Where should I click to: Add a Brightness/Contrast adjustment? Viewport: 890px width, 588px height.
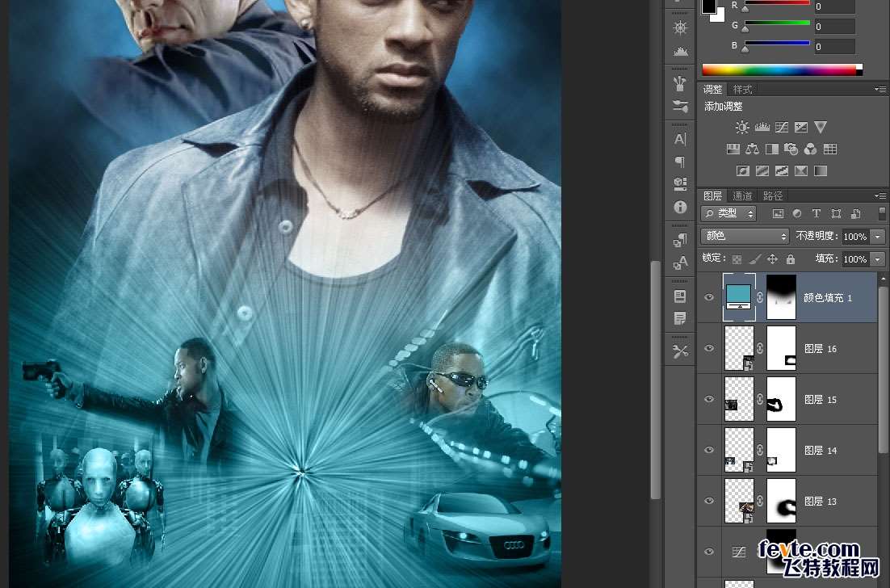pos(742,127)
